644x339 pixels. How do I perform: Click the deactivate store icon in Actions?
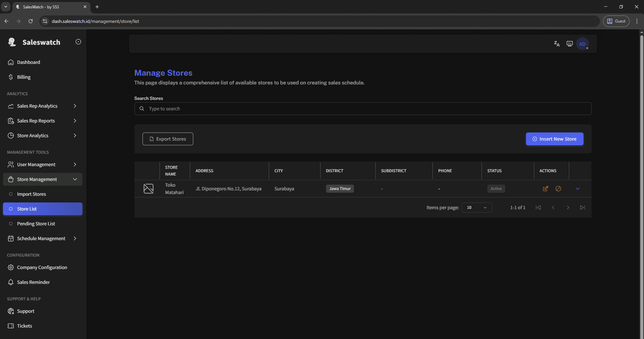[558, 189]
